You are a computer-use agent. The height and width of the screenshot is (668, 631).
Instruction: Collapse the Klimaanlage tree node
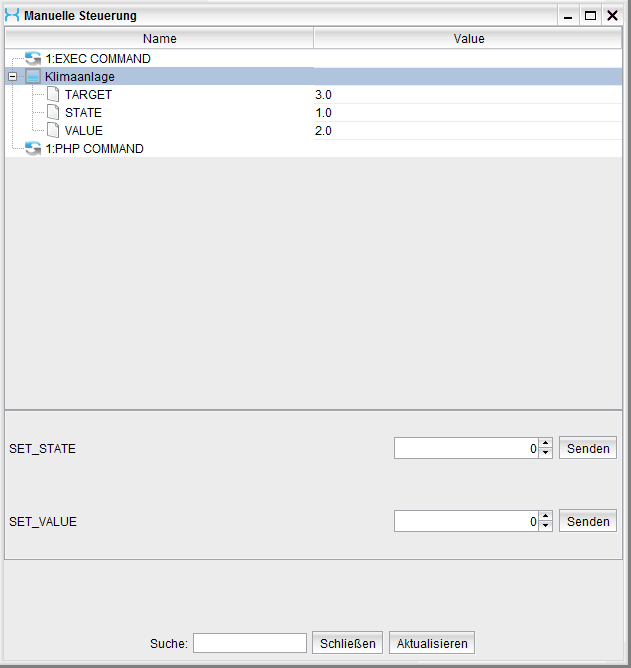[x=12, y=77]
